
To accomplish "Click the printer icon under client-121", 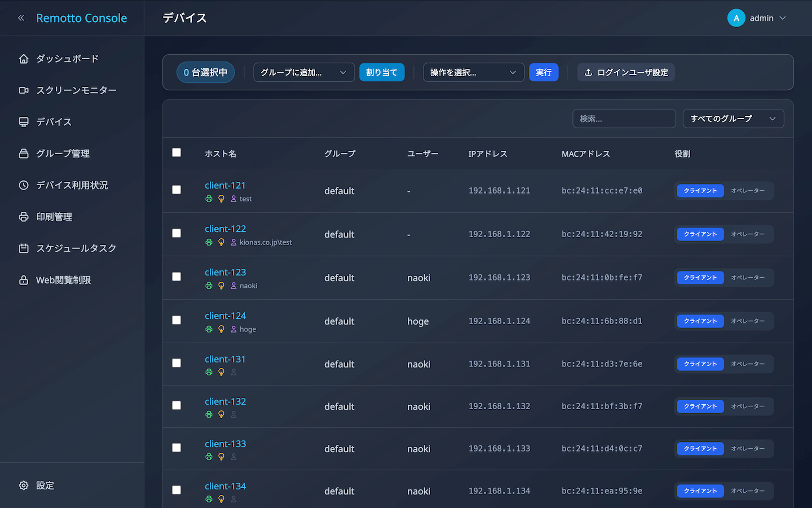I will [209, 199].
